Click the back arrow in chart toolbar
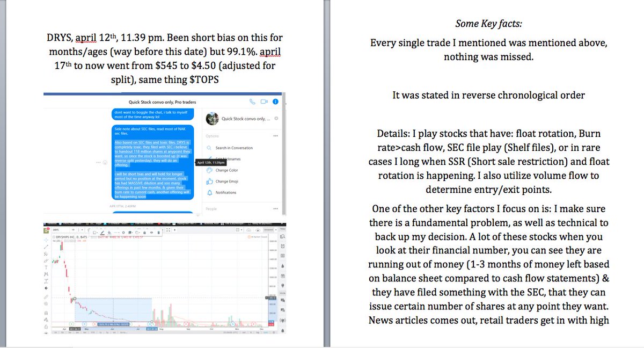Screen dimensions: 644x348 pos(46,288)
